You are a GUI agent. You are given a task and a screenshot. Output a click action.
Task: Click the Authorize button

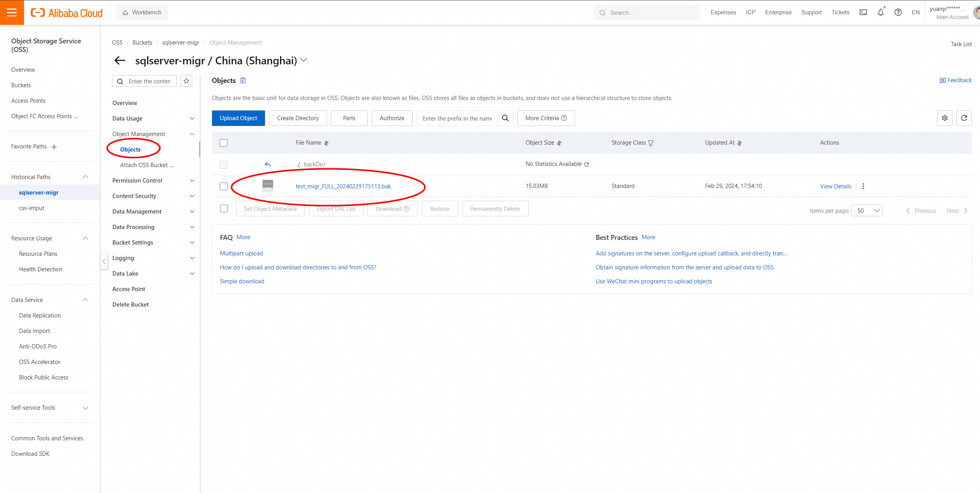(x=392, y=118)
